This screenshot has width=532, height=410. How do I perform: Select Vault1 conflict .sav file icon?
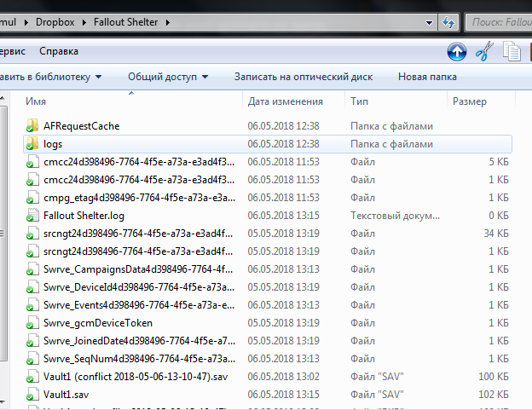pos(32,377)
